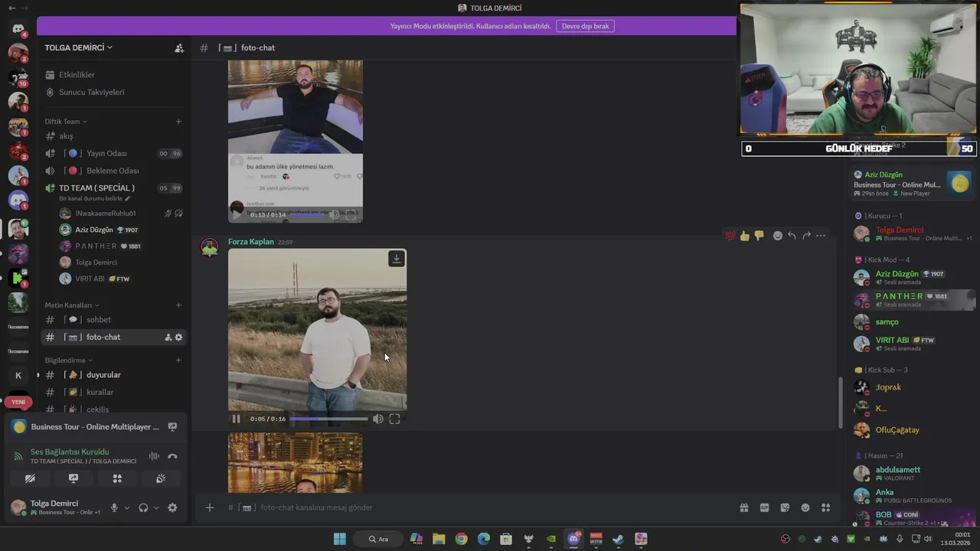
Task: Select VIRIT ABI in voice channel list
Action: point(90,279)
